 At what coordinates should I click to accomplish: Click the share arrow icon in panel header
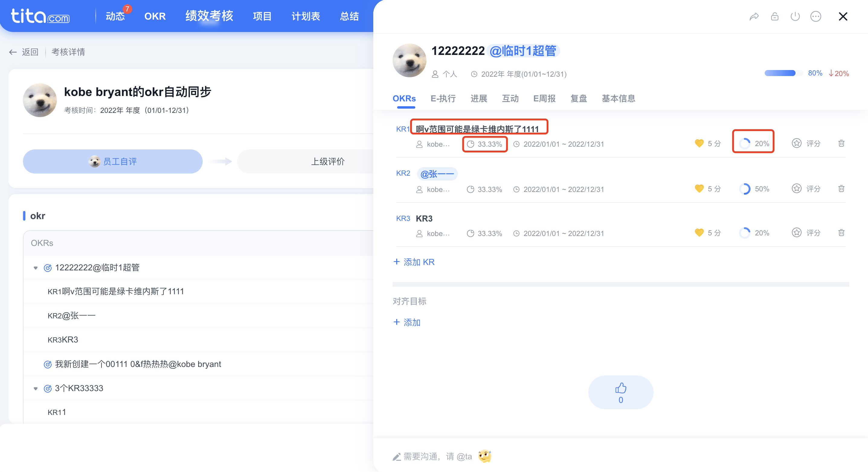click(x=754, y=17)
